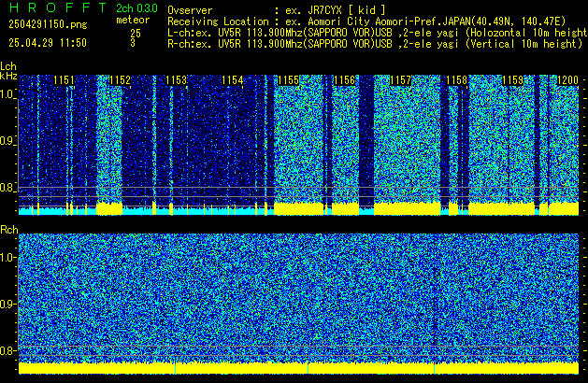
Task: Click the 1159 time marker label
Action: click(512, 80)
